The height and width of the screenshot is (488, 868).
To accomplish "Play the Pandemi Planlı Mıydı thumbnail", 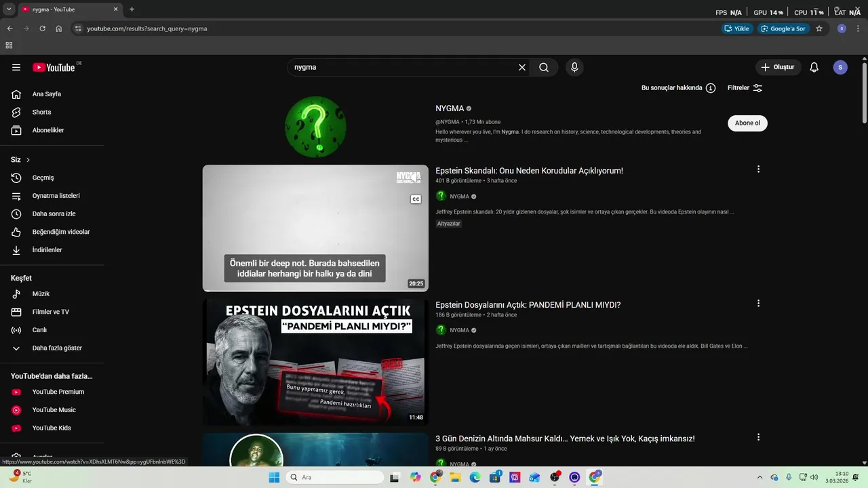I will pos(315,363).
